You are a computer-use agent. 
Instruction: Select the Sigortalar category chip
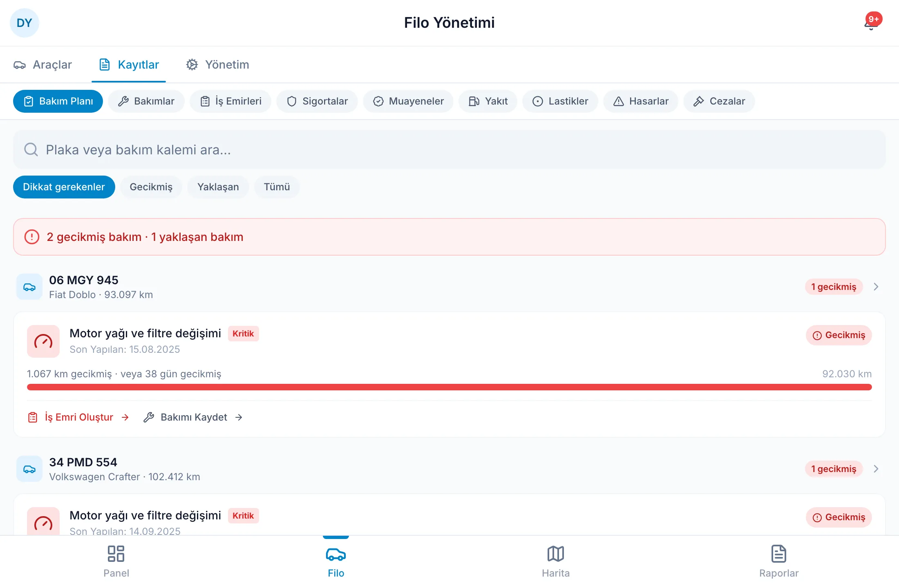317,101
